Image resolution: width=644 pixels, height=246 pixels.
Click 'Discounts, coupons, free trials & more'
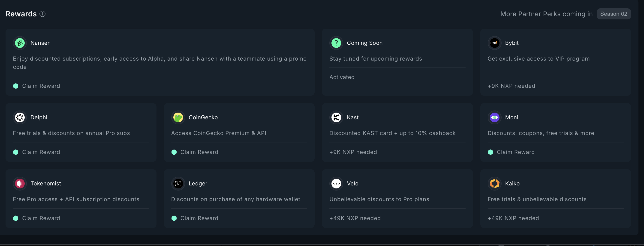541,133
